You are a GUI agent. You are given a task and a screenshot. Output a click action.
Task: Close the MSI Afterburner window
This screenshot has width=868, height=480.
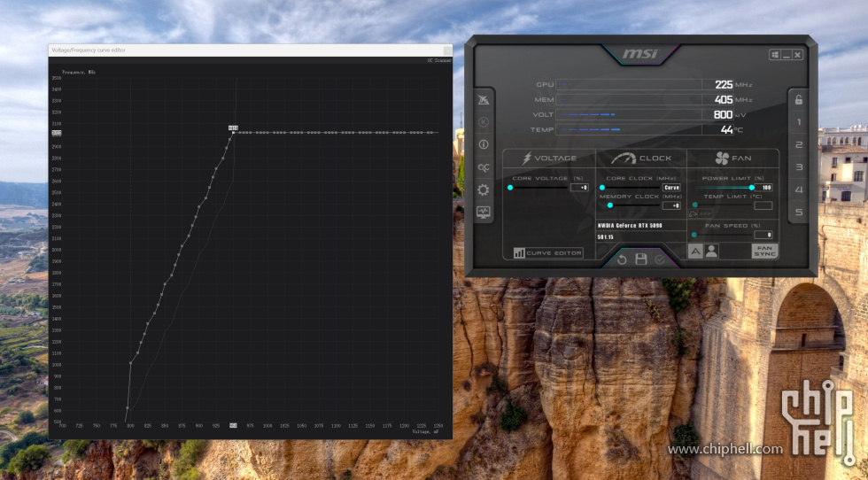click(797, 55)
